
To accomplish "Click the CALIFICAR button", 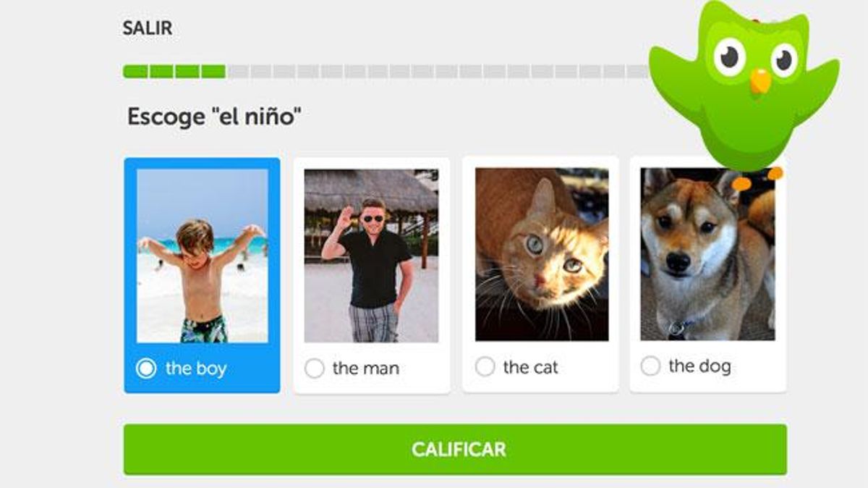I will [455, 450].
